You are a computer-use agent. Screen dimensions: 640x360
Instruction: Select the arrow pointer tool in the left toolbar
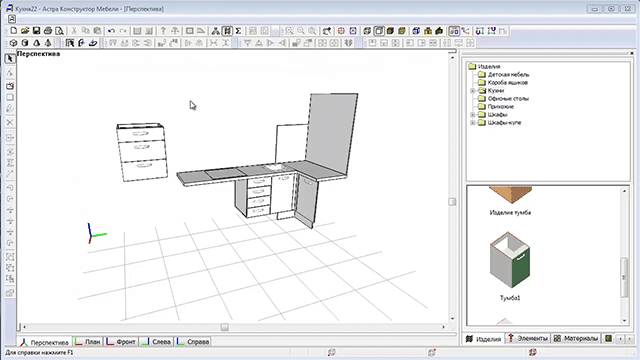pyautogui.click(x=10, y=59)
